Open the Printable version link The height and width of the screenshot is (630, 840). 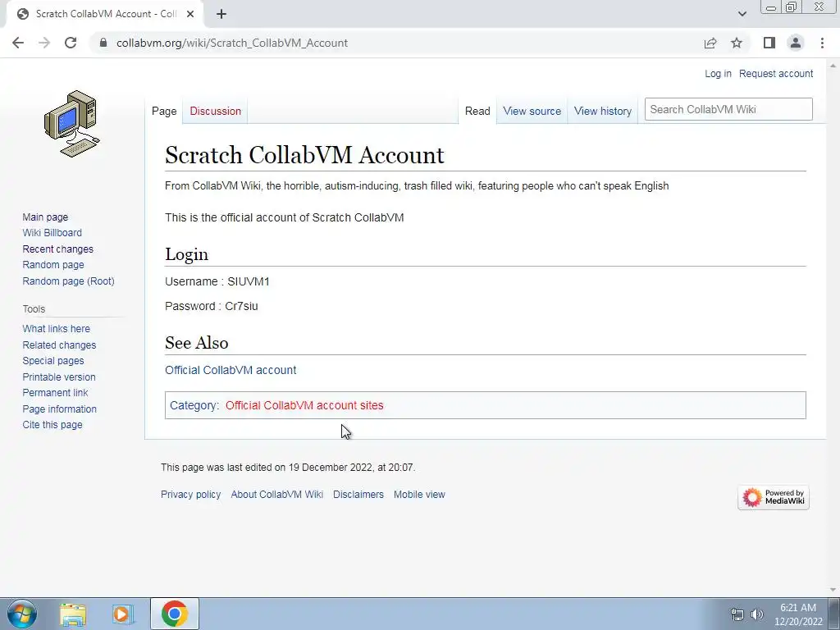59,377
